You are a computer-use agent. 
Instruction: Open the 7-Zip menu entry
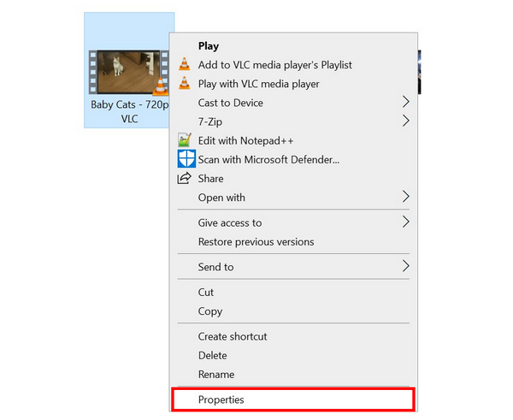[293, 121]
